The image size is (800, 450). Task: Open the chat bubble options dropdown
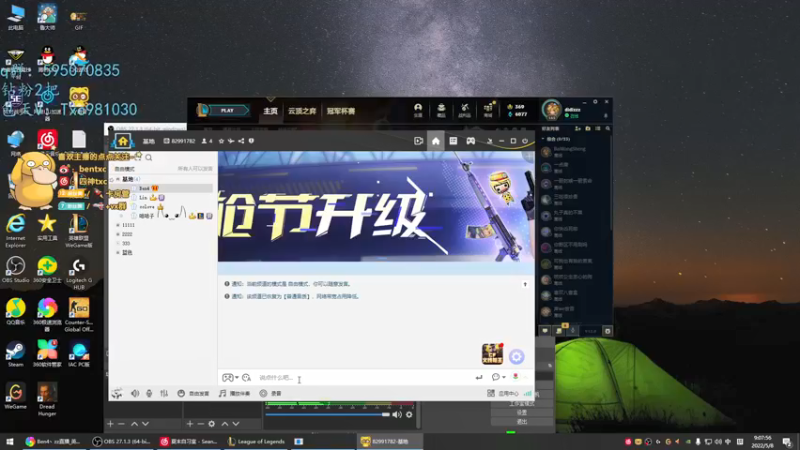498,377
